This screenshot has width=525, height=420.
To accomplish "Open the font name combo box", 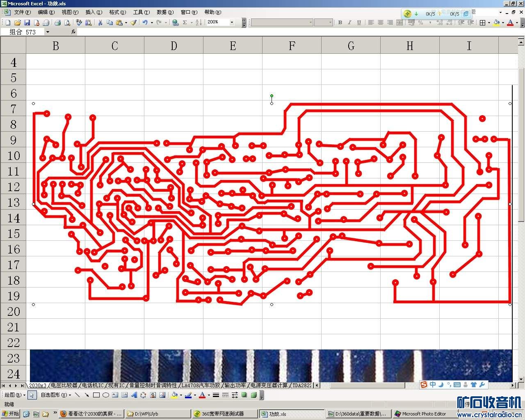I will pyautogui.click(x=282, y=23).
